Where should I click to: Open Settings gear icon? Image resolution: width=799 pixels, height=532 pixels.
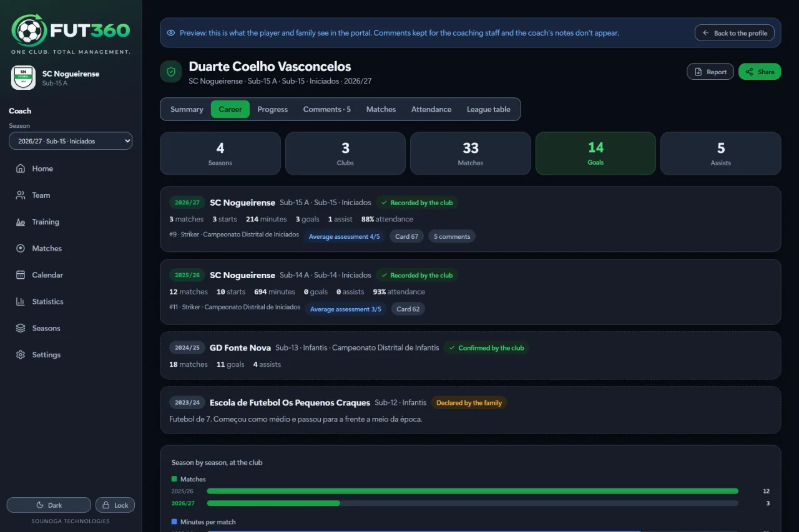point(21,355)
